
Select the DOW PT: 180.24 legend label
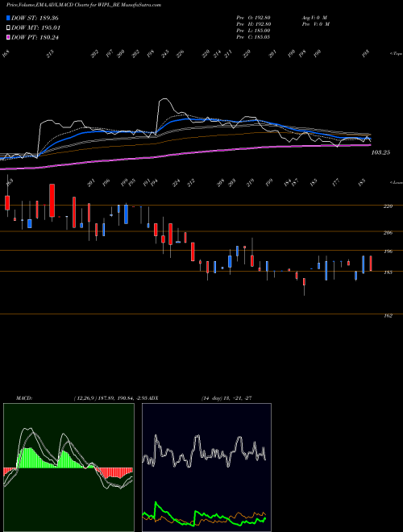(35, 37)
